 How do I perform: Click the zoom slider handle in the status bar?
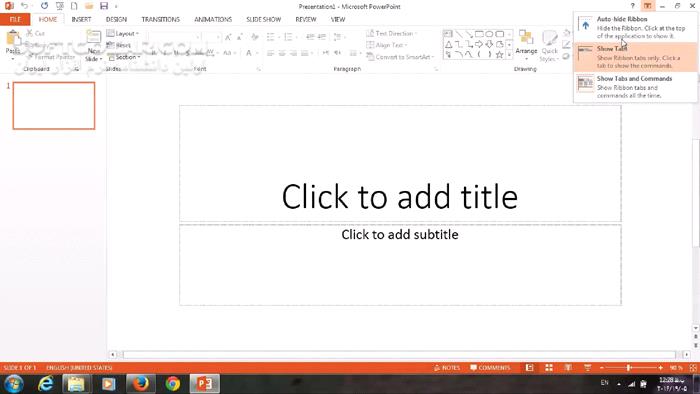coord(629,368)
